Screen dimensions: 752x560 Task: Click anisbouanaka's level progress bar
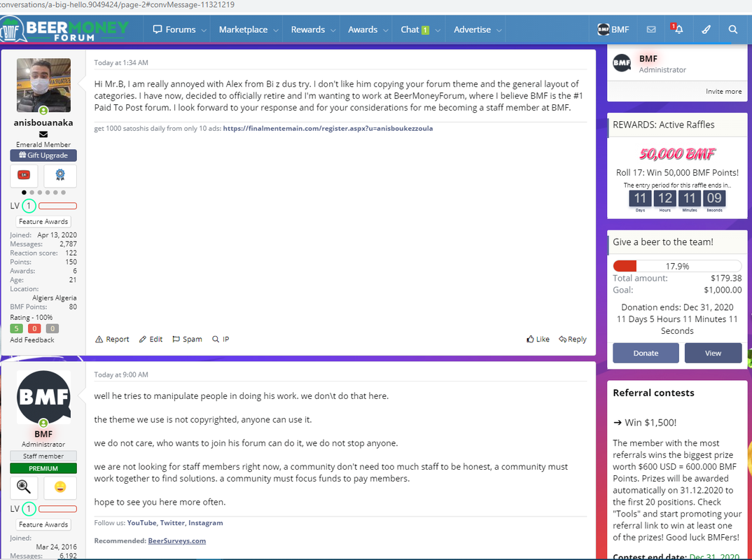point(57,206)
